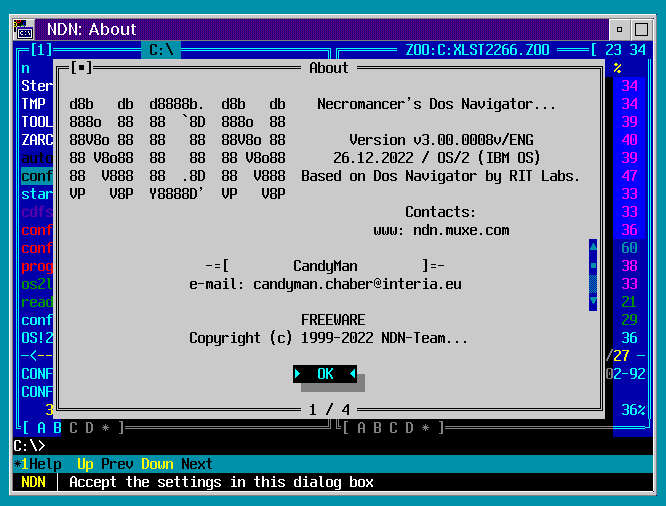Click the scrollbar thumb marker

[x=593, y=266]
